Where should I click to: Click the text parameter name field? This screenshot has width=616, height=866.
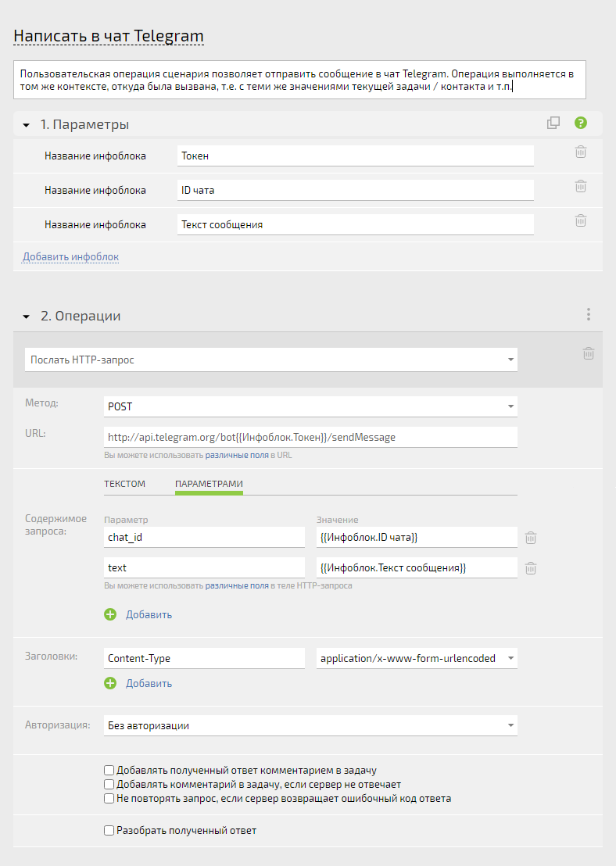tap(204, 567)
